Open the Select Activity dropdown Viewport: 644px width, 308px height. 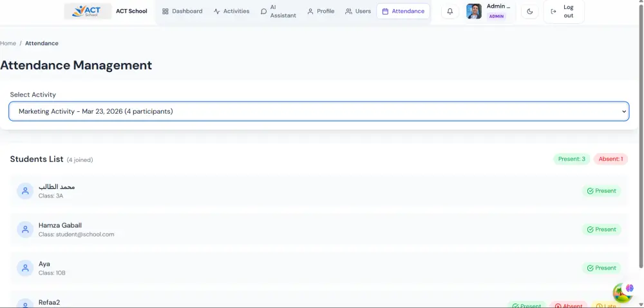[x=319, y=111]
